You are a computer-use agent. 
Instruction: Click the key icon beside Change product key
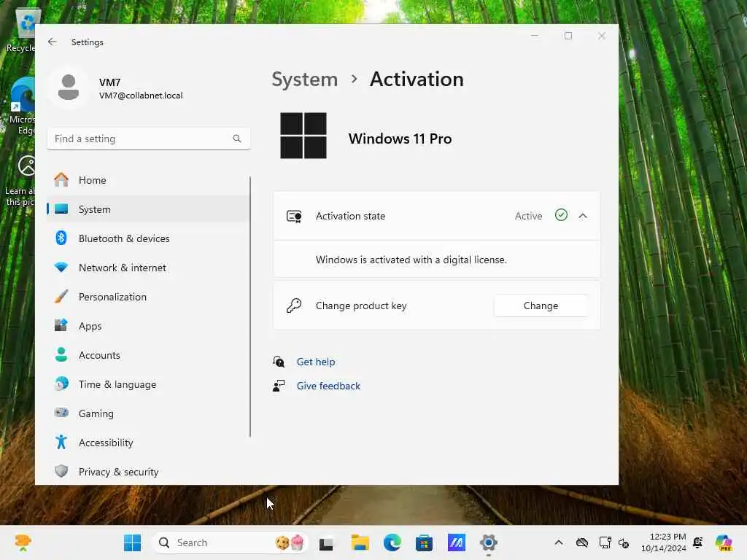294,306
